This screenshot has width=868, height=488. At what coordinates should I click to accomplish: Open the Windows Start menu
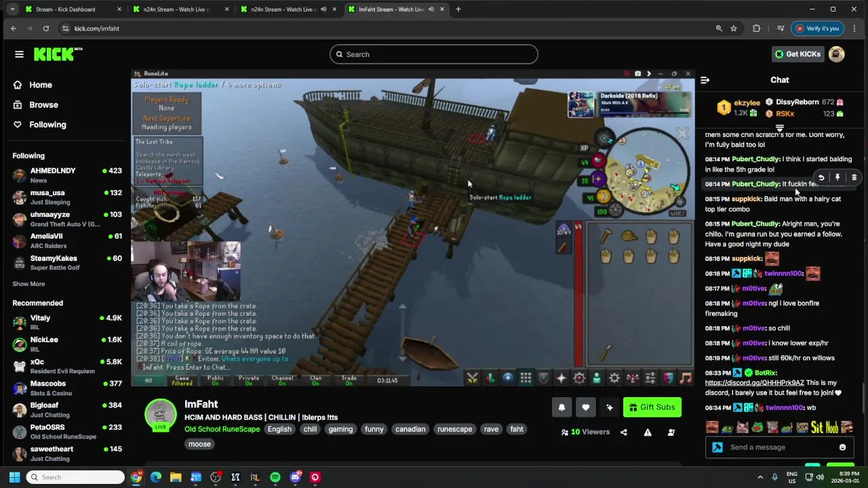click(x=14, y=477)
